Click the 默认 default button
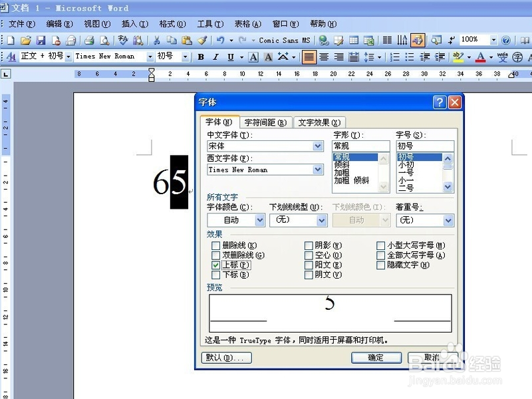The width and height of the screenshot is (532, 399). click(x=226, y=357)
